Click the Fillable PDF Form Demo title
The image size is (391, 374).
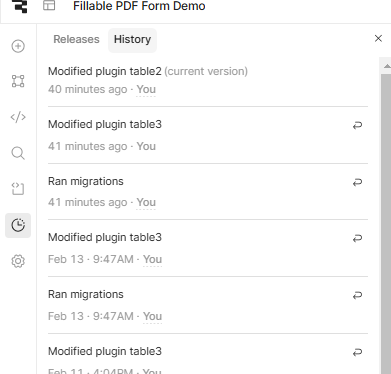point(139,6)
